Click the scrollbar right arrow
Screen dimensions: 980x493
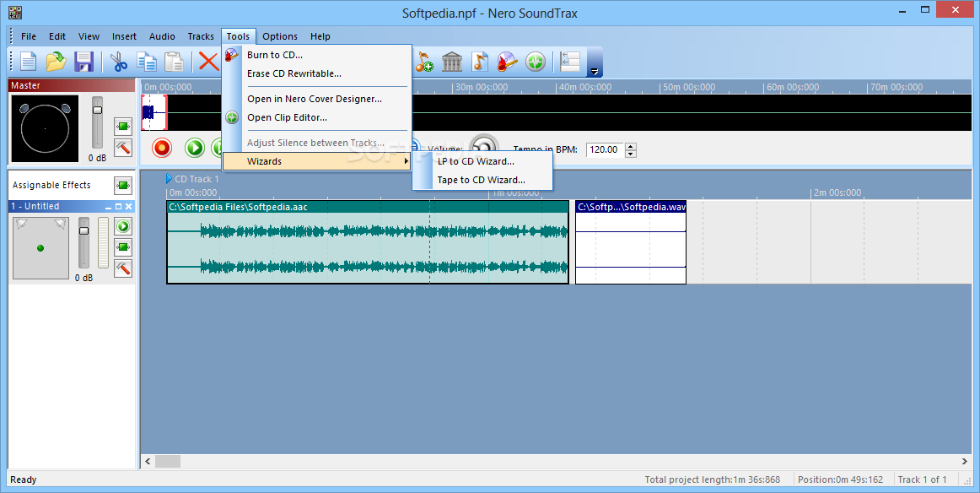[x=964, y=462]
